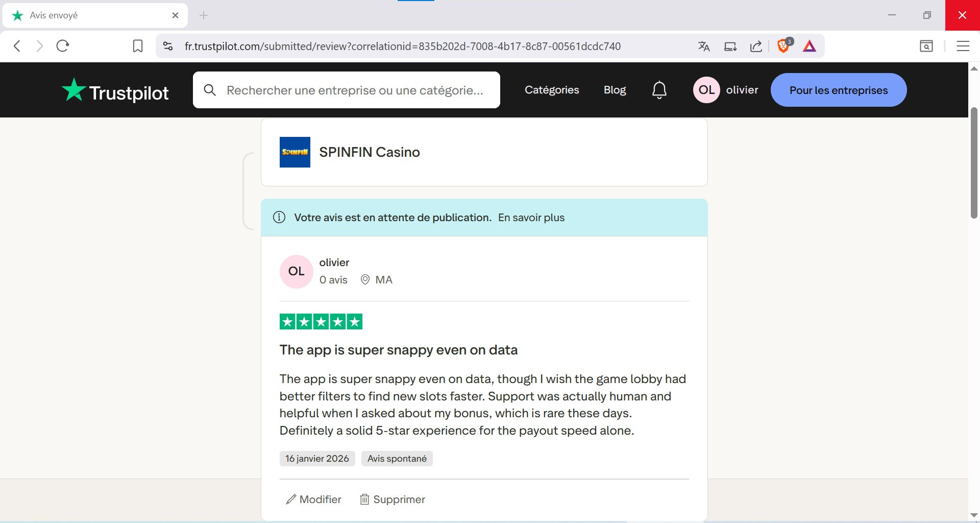Screen dimensions: 980x523
Task: Select the 'Avis envoyé' browser tab
Action: tap(95, 15)
